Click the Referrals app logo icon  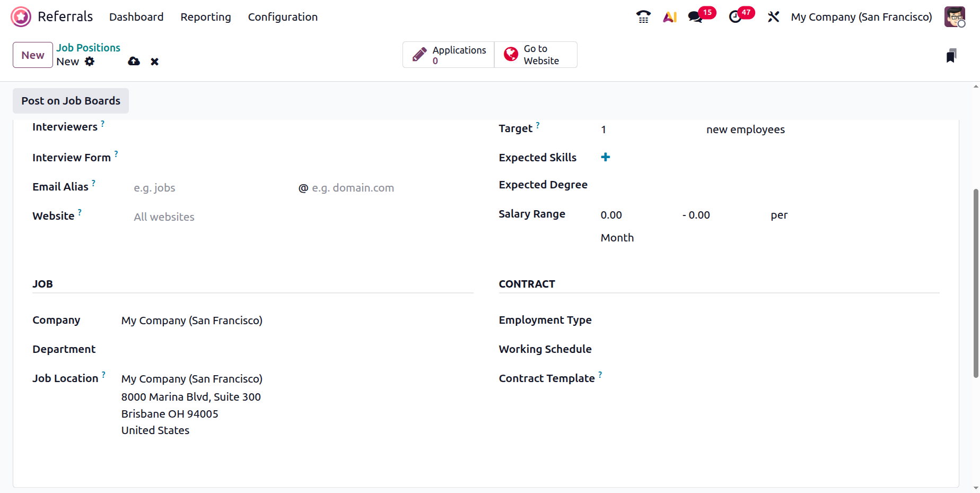21,17
